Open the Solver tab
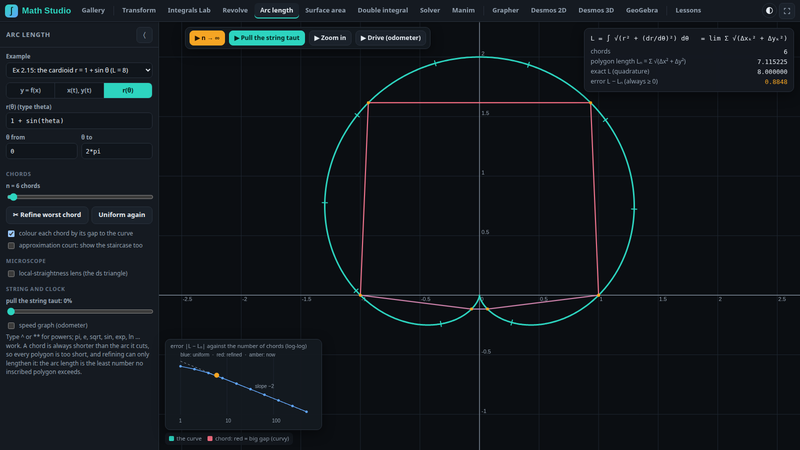 [x=430, y=10]
